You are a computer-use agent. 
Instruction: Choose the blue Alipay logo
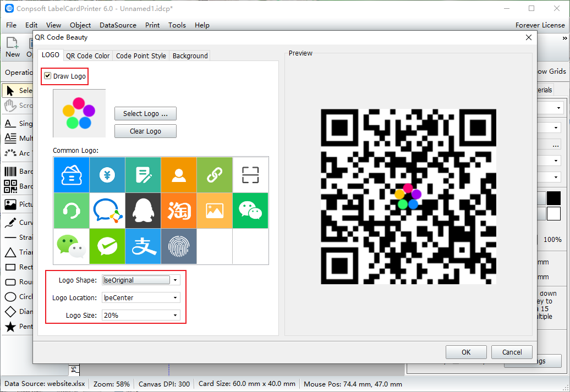pyautogui.click(x=143, y=246)
